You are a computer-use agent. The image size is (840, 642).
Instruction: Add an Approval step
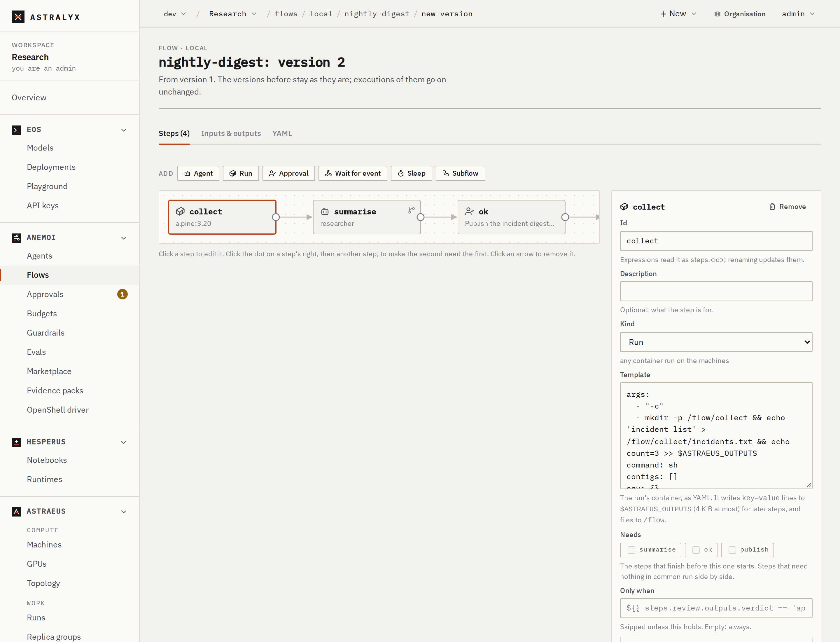pyautogui.click(x=288, y=174)
